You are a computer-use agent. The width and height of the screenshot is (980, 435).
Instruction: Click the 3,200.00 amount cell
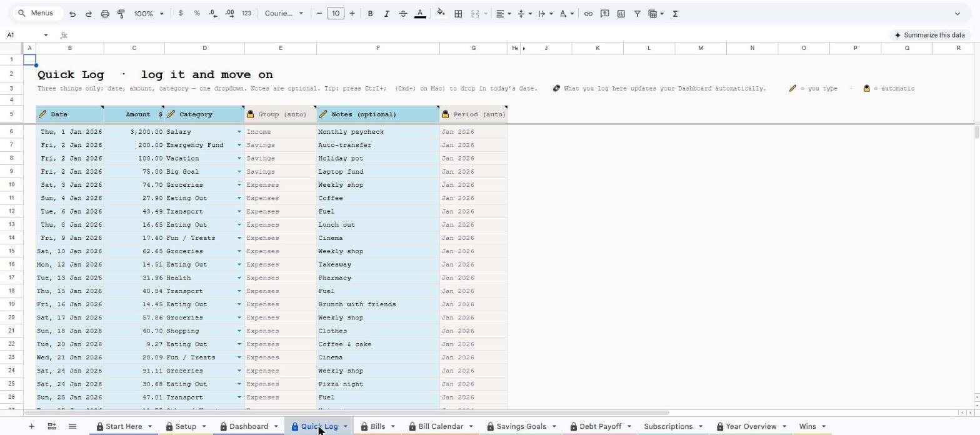pos(134,132)
